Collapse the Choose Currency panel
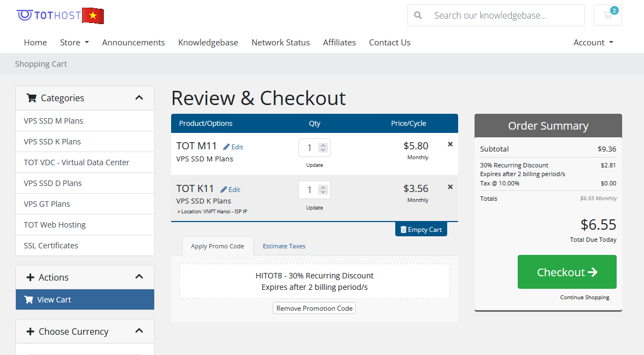This screenshot has height=355, width=644. pyautogui.click(x=139, y=331)
